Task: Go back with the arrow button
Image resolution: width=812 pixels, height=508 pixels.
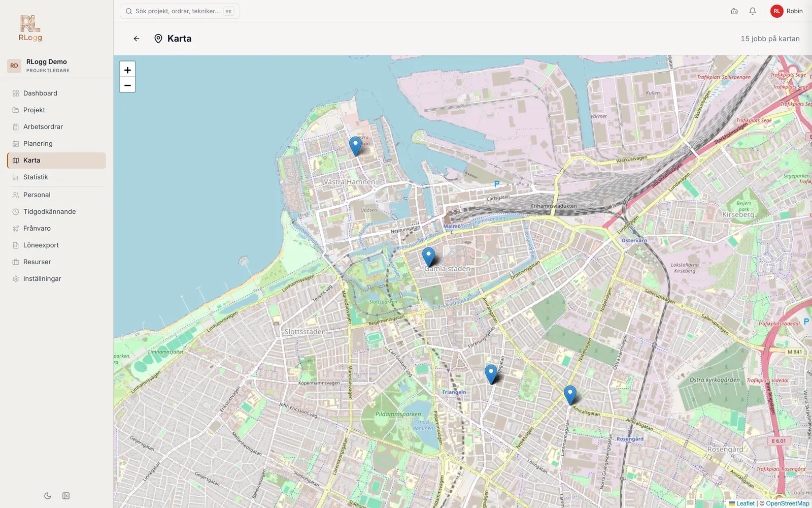Action: tap(137, 39)
